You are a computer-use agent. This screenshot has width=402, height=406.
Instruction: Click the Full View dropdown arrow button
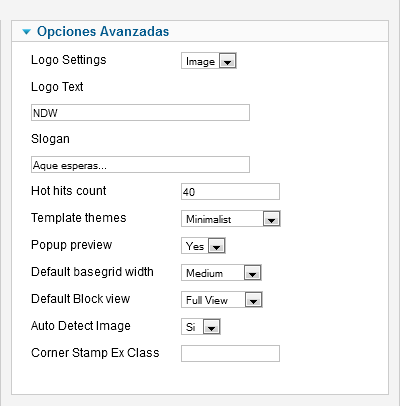click(x=253, y=300)
